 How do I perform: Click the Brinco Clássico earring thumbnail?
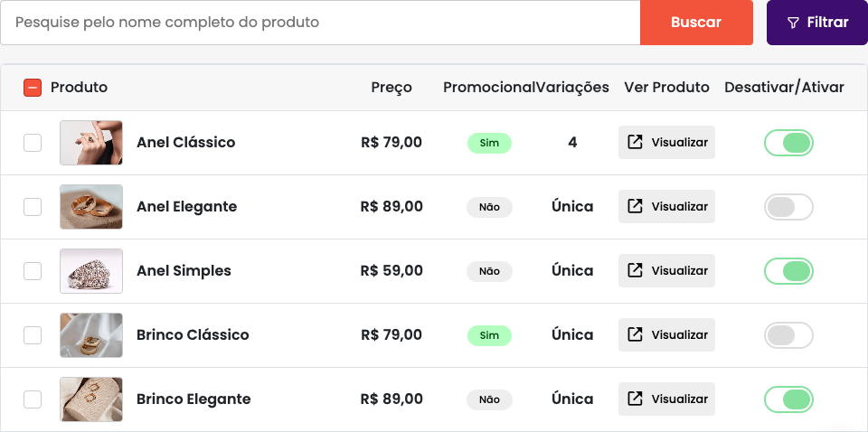coord(91,335)
